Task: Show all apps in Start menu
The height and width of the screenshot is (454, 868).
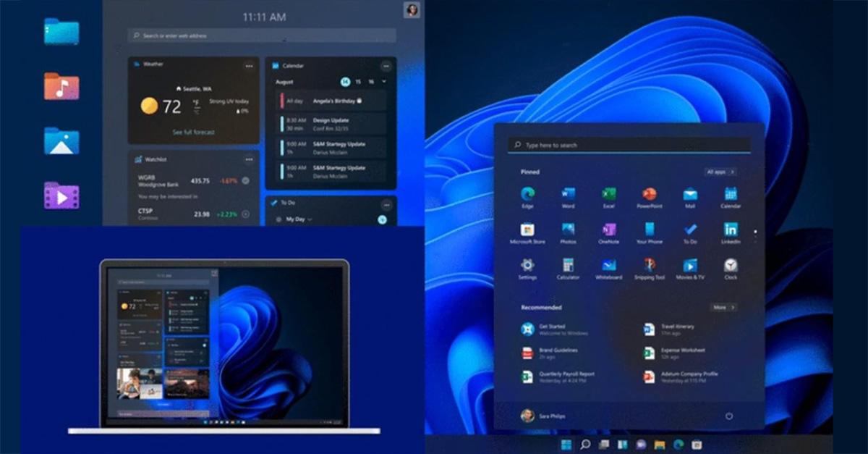Action: (720, 172)
